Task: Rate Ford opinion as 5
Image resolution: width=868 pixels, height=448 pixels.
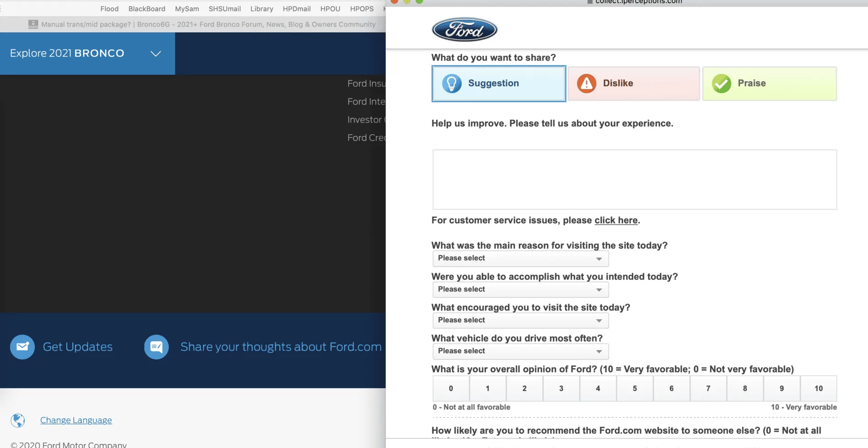Action: 635,389
